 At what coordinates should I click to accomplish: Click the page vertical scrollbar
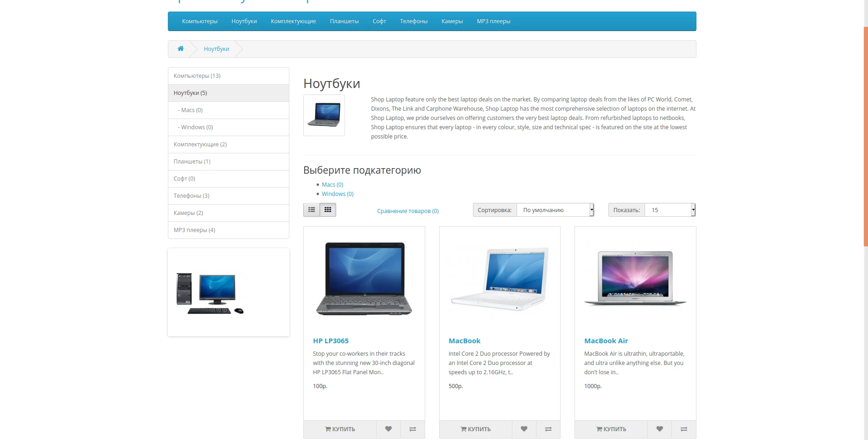coord(866,137)
